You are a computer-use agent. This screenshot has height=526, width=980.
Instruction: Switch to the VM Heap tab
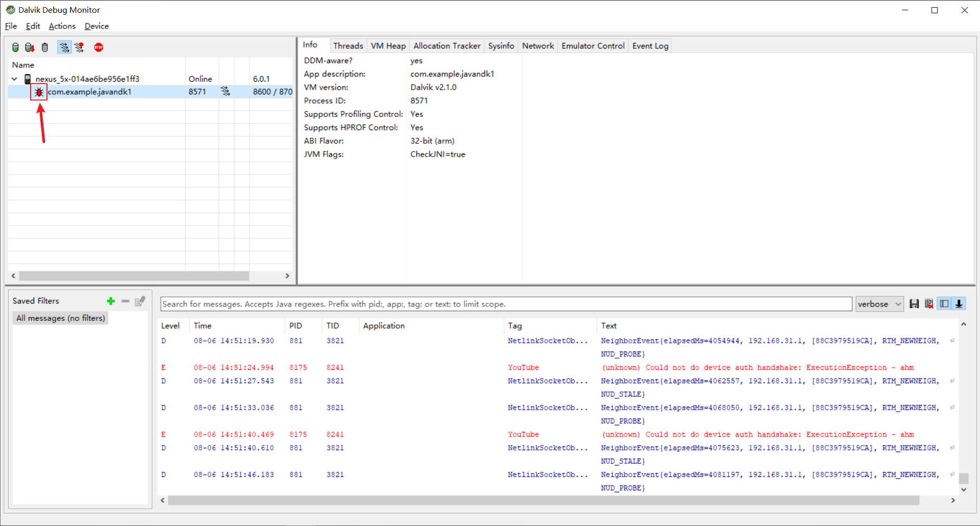[x=388, y=46]
